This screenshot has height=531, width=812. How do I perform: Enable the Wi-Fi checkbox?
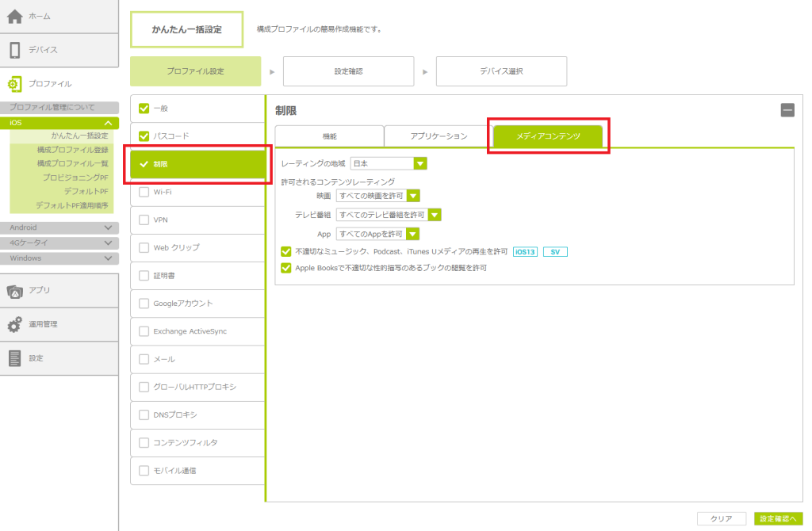click(x=144, y=192)
